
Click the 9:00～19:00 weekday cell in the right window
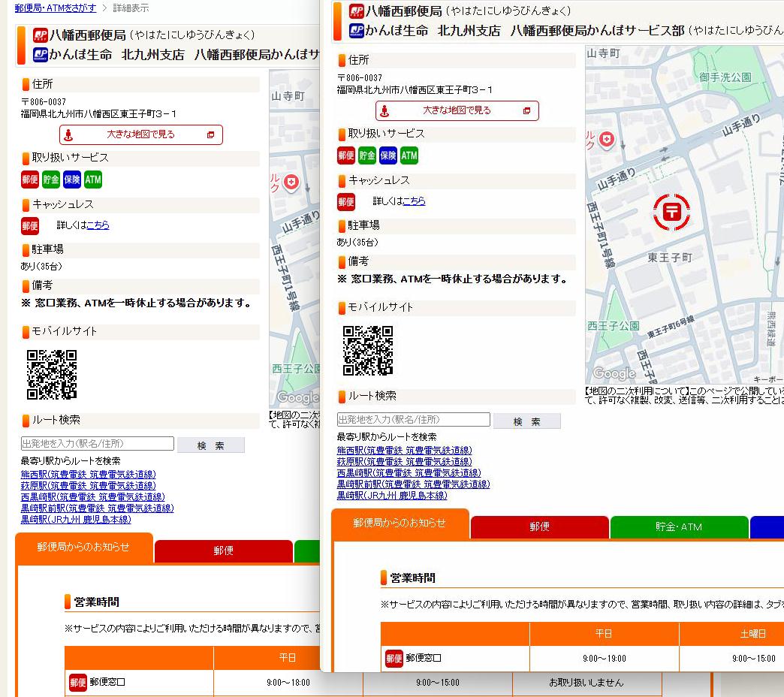(604, 659)
